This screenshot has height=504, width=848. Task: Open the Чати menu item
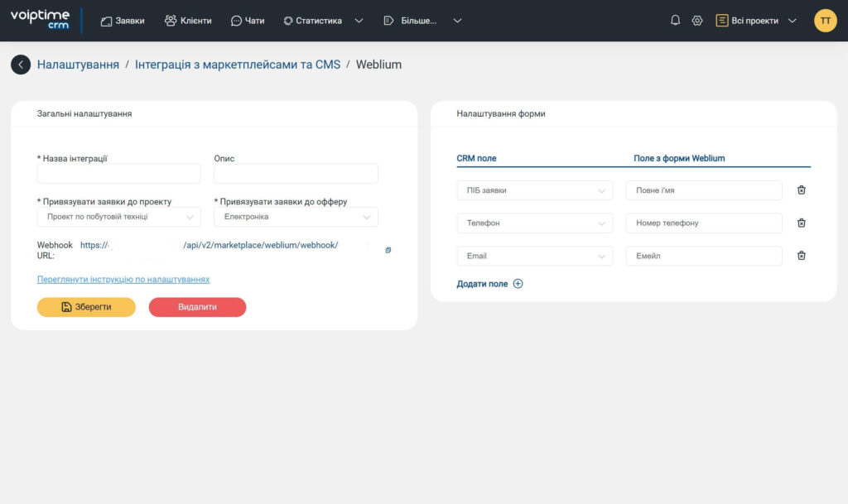pyautogui.click(x=248, y=21)
